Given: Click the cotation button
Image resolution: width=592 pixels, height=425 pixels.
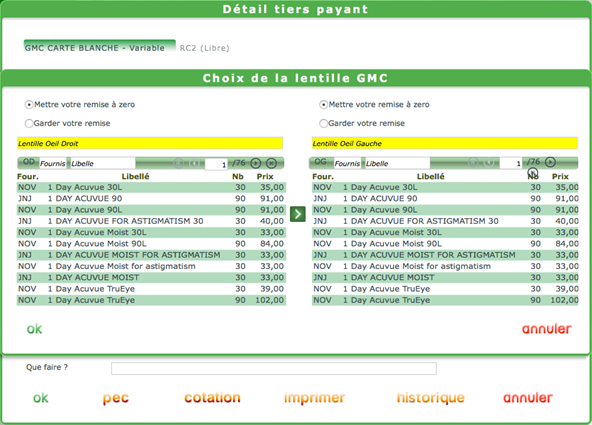Looking at the screenshot, I should tap(212, 398).
